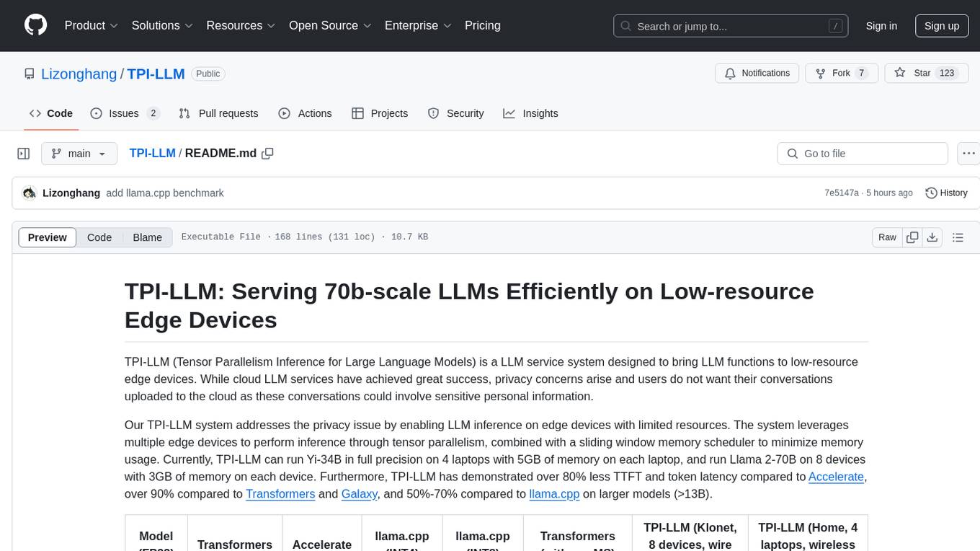Open the Lizonghang owner profile
This screenshot has height=551, width=980.
[x=79, y=74]
